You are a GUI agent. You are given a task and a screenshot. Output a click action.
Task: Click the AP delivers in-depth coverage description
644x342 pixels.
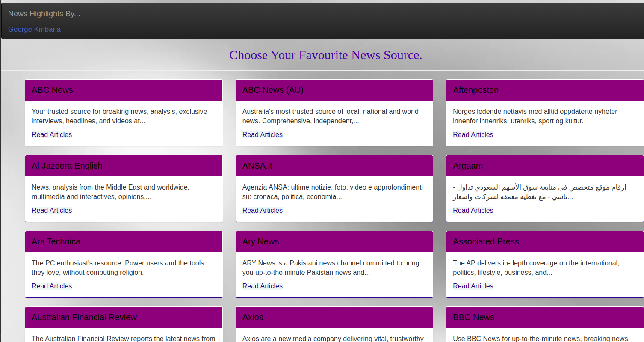[x=536, y=268]
